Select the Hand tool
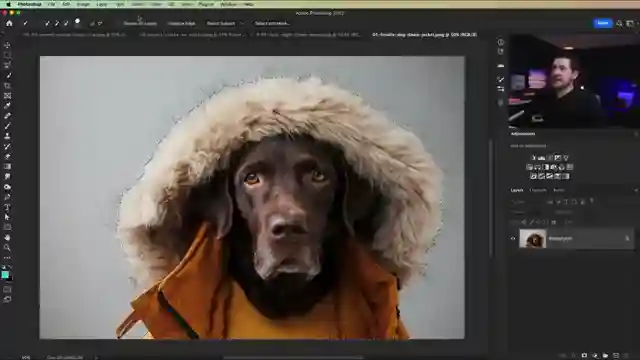This screenshot has width=640, height=360. click(x=7, y=238)
